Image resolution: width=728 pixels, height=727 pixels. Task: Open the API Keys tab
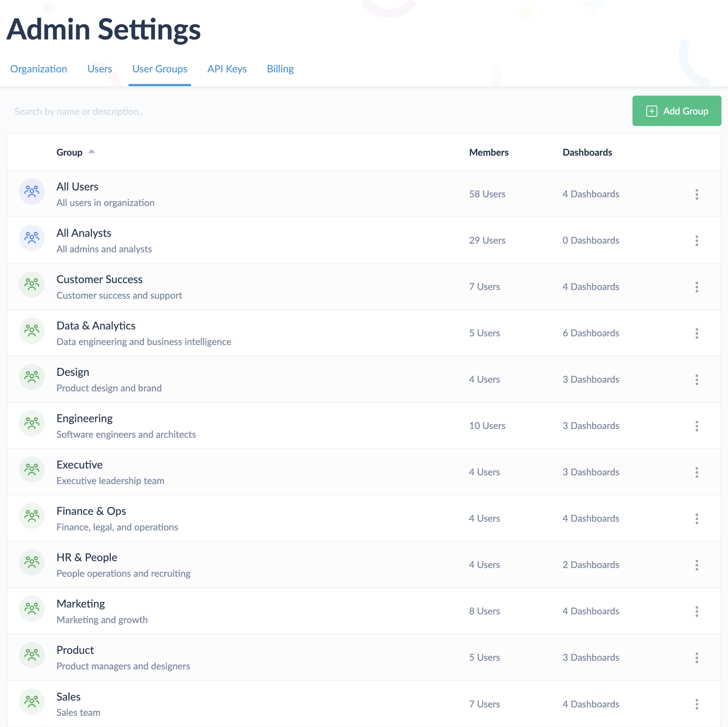coord(227,69)
